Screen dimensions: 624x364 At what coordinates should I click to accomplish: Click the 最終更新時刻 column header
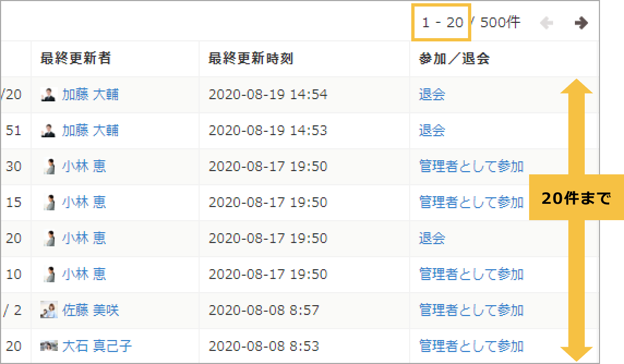251,59
